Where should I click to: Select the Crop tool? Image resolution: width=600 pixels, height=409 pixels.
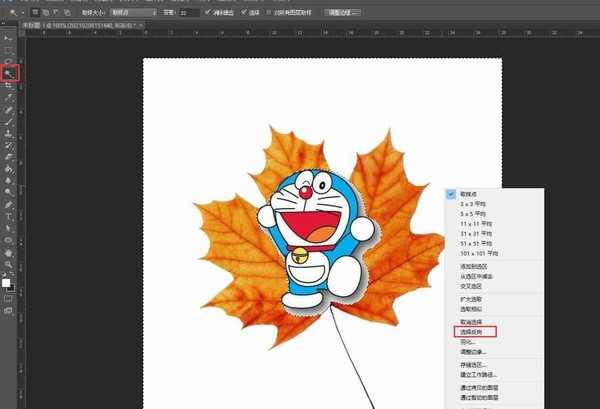coord(9,86)
